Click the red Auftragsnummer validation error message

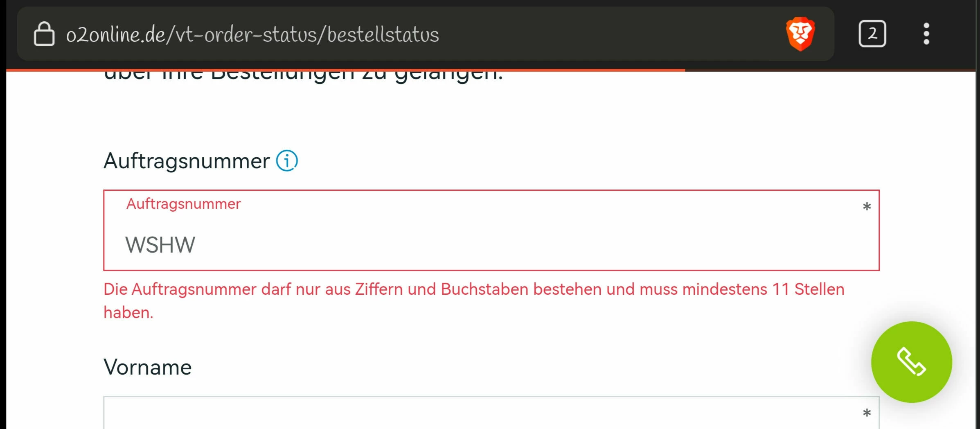tap(474, 300)
